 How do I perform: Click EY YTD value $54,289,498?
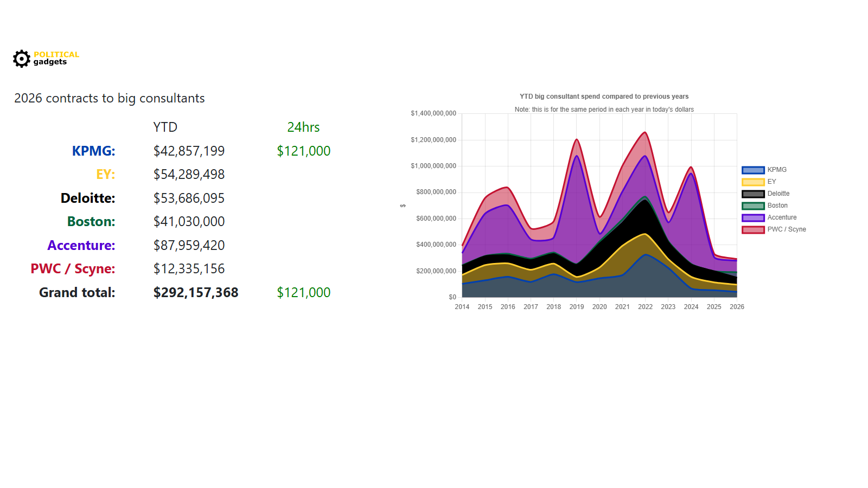click(x=189, y=174)
